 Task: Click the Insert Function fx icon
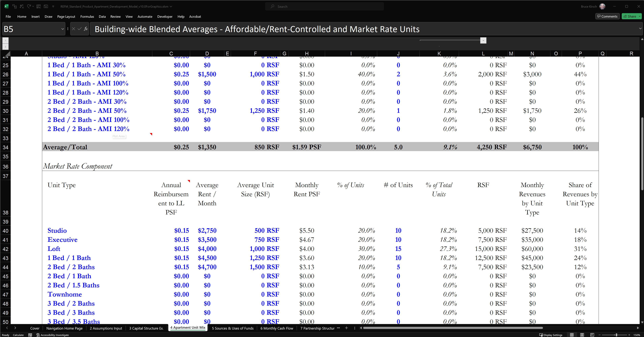[86, 29]
